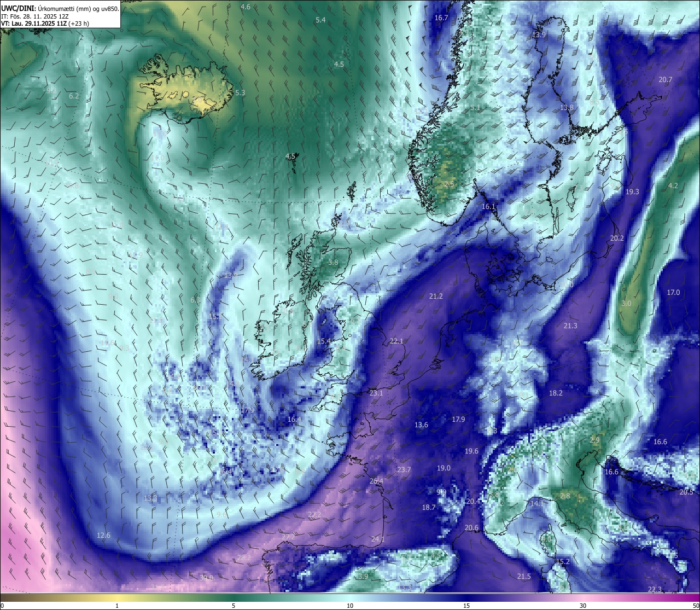Screen dimensions: 700x610
Task: Select the 22.3 value label
Action: click(655, 589)
